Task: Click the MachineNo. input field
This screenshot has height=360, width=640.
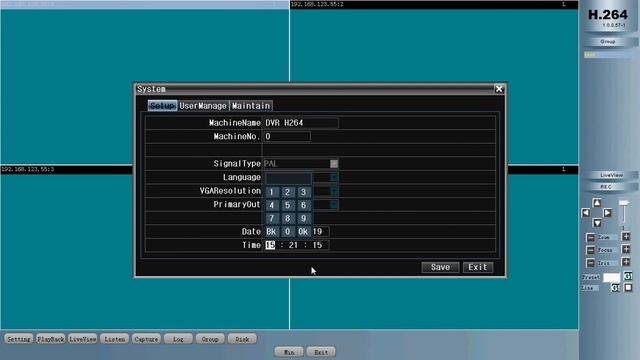Action: (287, 136)
